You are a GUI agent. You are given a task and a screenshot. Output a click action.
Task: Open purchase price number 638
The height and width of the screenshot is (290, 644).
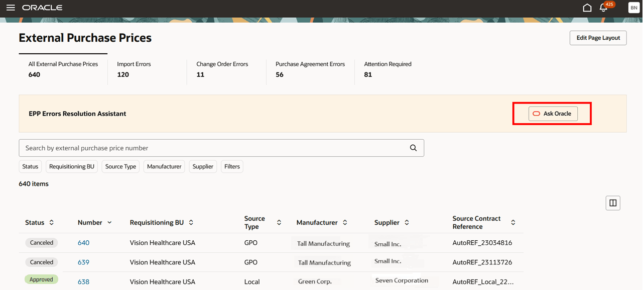tap(83, 281)
